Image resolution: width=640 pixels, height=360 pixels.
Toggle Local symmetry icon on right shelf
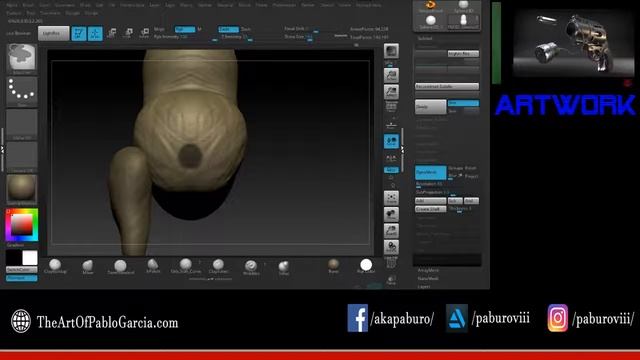391,141
